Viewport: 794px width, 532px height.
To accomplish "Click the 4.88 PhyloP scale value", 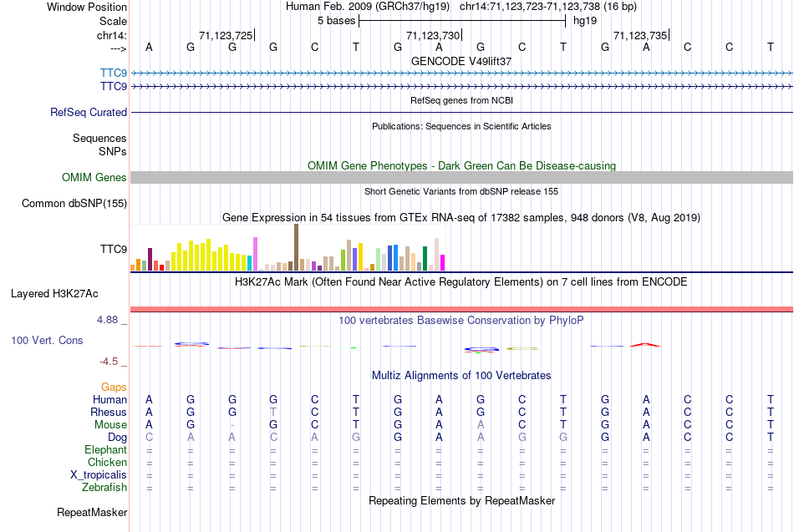I will (107, 320).
